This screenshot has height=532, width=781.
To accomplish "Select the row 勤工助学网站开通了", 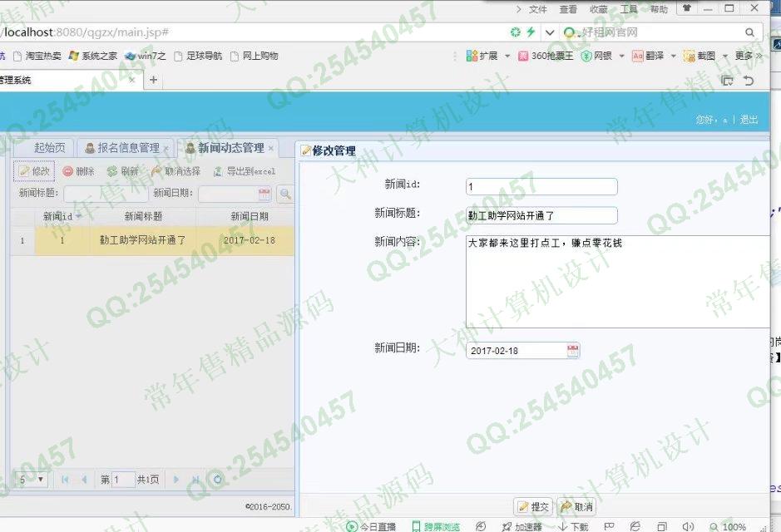I will [x=152, y=240].
